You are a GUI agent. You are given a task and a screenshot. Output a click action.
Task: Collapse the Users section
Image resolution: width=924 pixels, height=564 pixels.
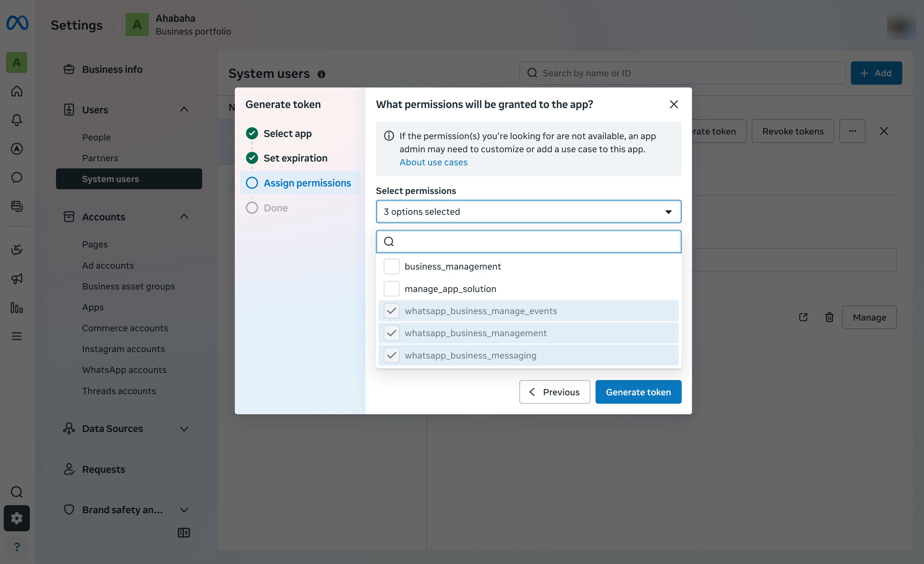coord(184,110)
